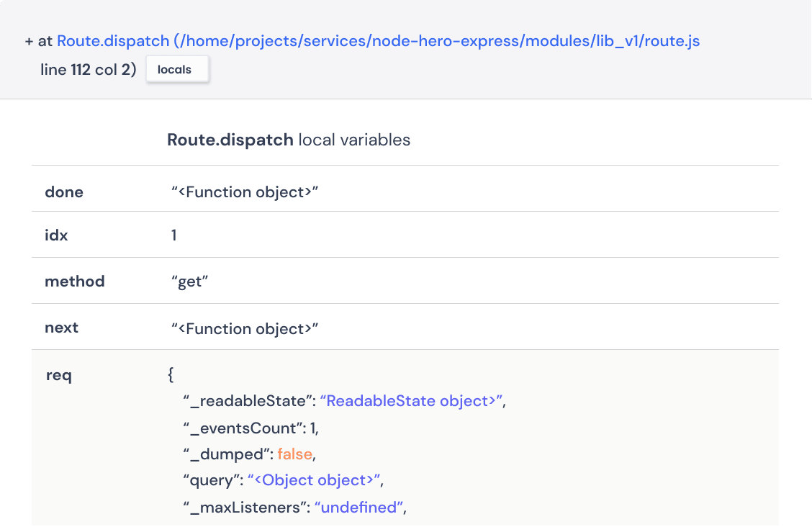
Task: Open the query Object object value
Action: [315, 480]
